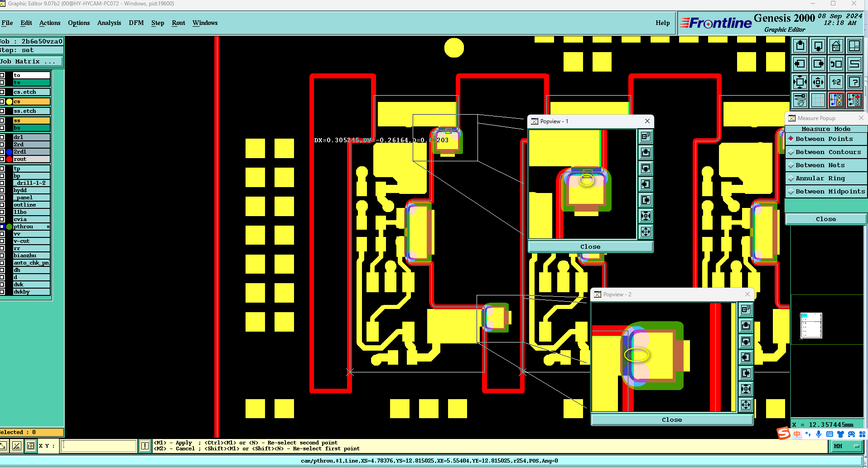Click the question mark query icon
The height and width of the screenshot is (468, 868).
click(x=854, y=82)
